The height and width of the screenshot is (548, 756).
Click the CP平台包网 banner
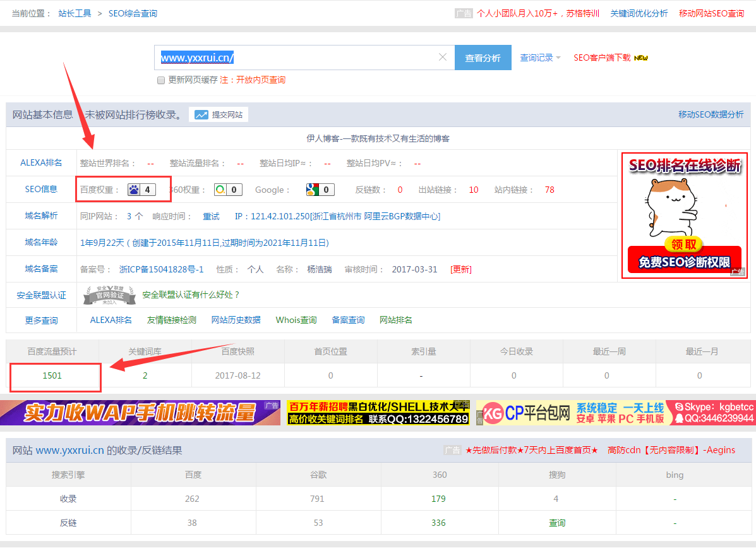tap(616, 413)
